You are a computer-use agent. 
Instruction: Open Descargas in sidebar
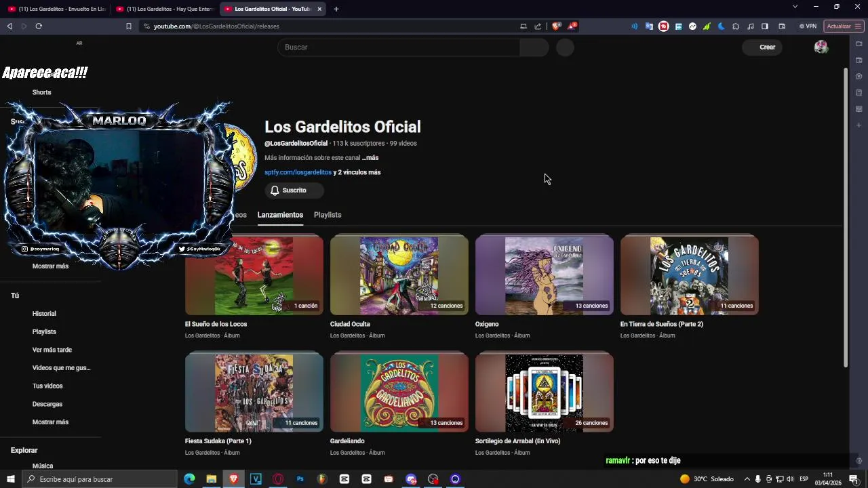click(x=47, y=405)
